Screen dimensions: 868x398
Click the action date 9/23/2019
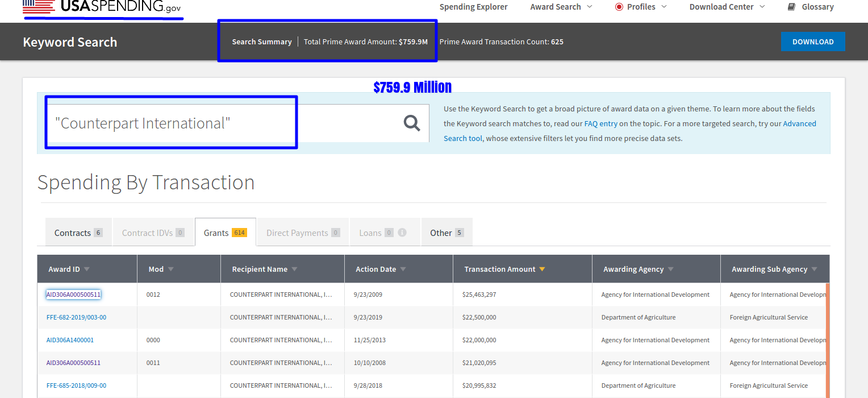click(368, 317)
